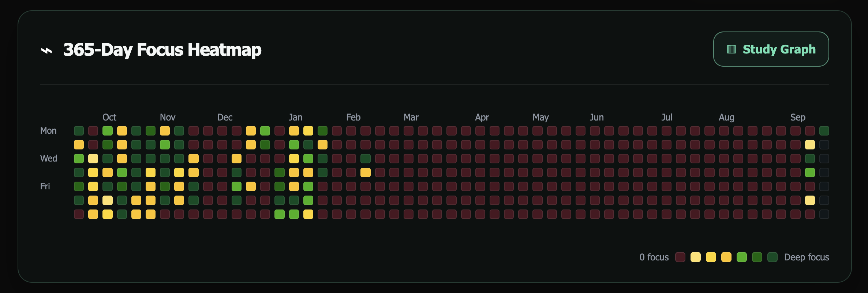Screen dimensions: 868x293
Task: Click the "Wed" weekday row label
Action: 49,159
